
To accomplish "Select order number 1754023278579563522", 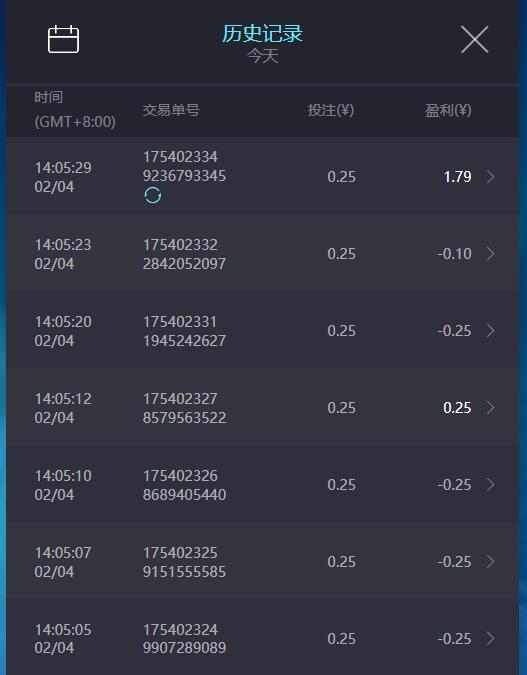I will 184,408.
